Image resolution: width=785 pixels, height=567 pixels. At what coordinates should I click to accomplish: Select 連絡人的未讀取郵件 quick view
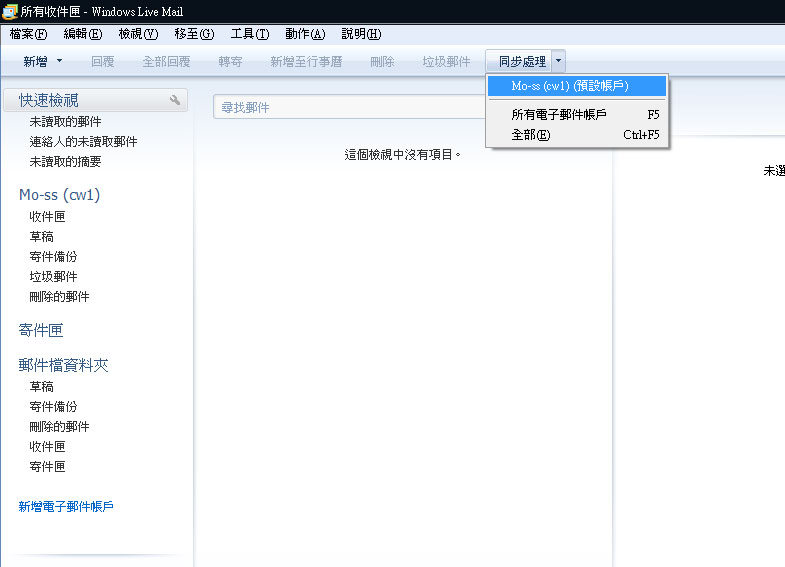(x=83, y=142)
